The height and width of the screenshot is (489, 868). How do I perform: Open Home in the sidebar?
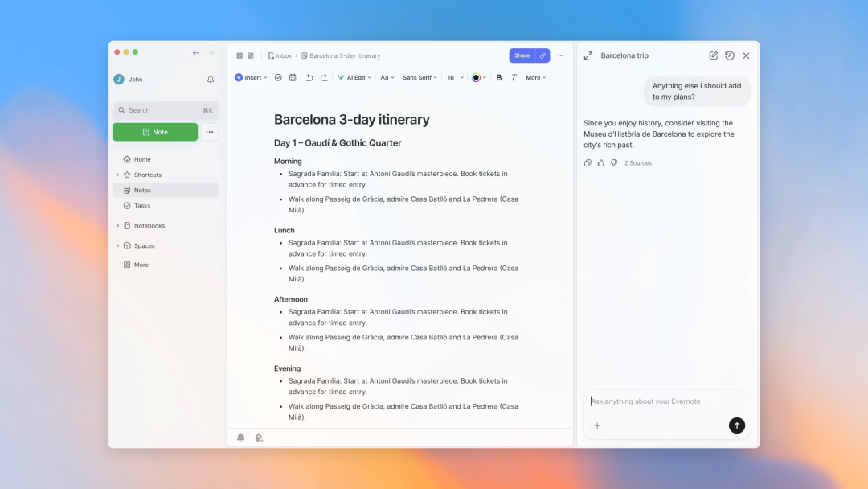[x=142, y=159]
